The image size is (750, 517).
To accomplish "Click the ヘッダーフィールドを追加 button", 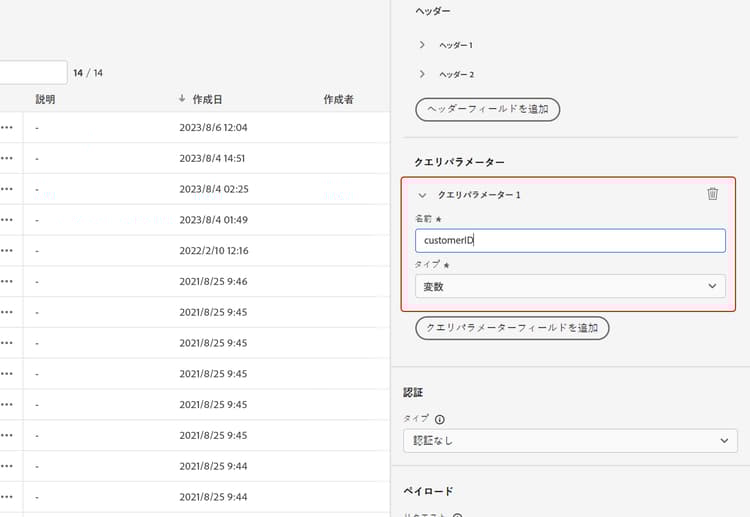I will [487, 109].
